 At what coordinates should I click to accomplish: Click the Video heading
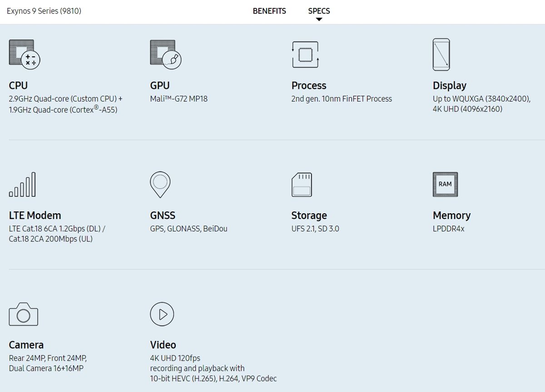163,345
